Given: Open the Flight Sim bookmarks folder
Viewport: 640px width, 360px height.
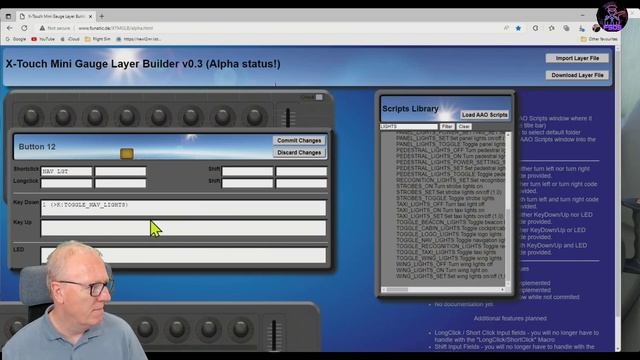Looking at the screenshot, I should 98,39.
